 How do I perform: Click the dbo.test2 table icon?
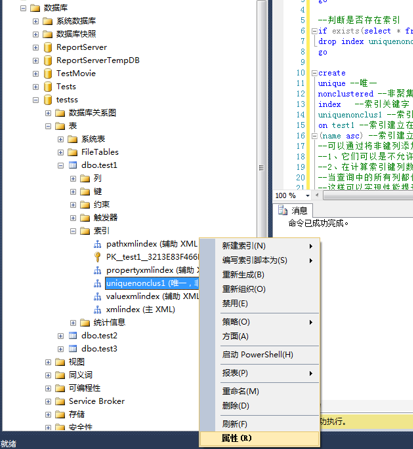click(73, 336)
